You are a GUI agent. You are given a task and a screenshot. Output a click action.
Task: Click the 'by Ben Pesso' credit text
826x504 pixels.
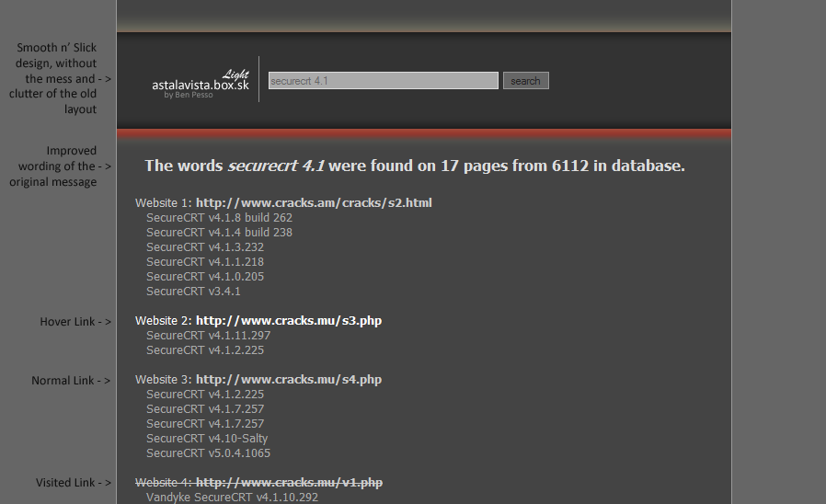(x=189, y=95)
